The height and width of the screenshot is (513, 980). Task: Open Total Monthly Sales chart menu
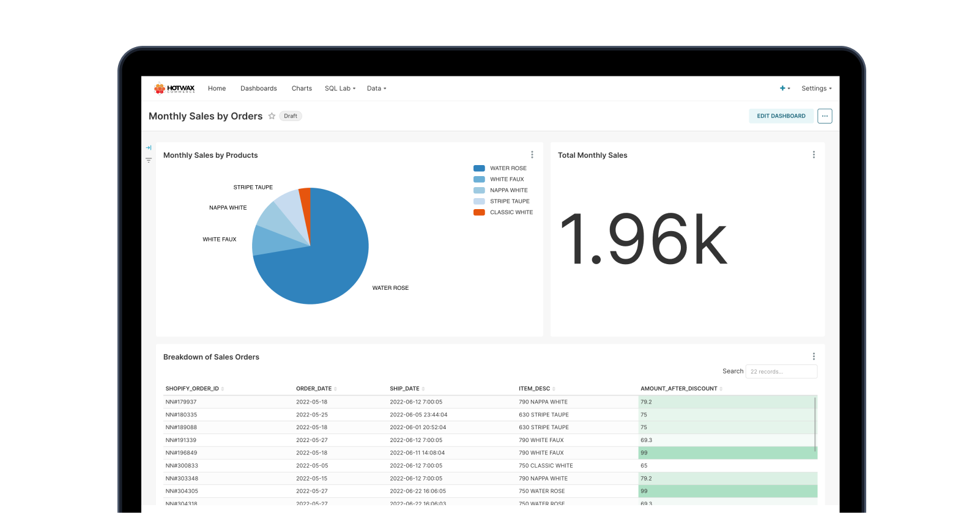[x=814, y=155]
